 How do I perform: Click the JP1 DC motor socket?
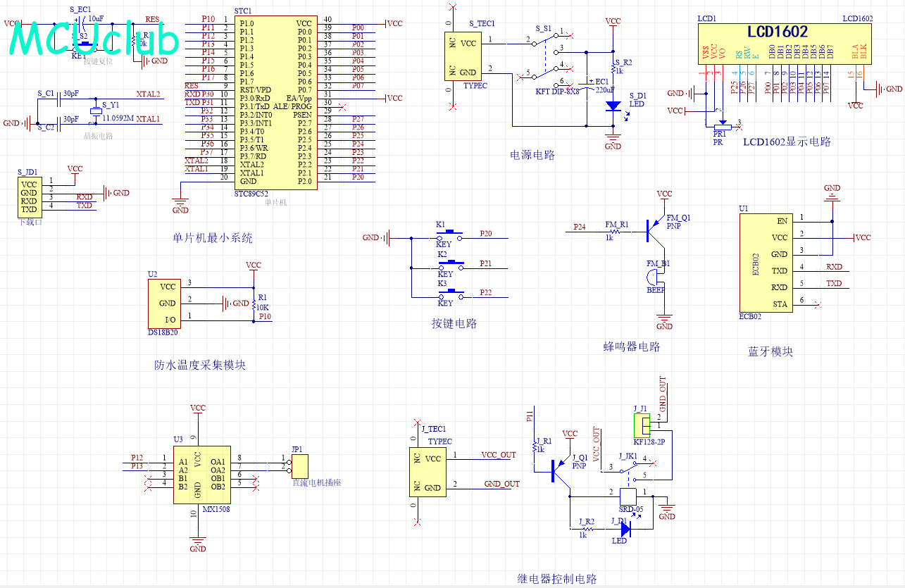pos(300,466)
